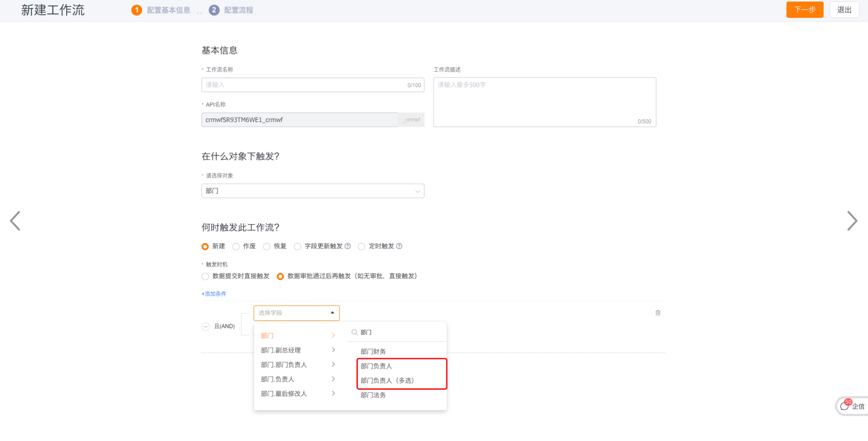Click the help icon beside 字段更新触发
The width and height of the screenshot is (868, 441).
point(348,246)
